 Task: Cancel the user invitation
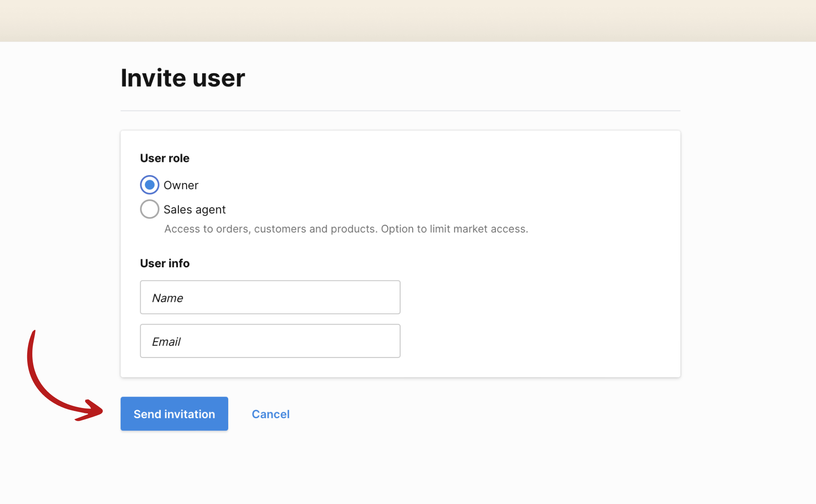pos(271,413)
